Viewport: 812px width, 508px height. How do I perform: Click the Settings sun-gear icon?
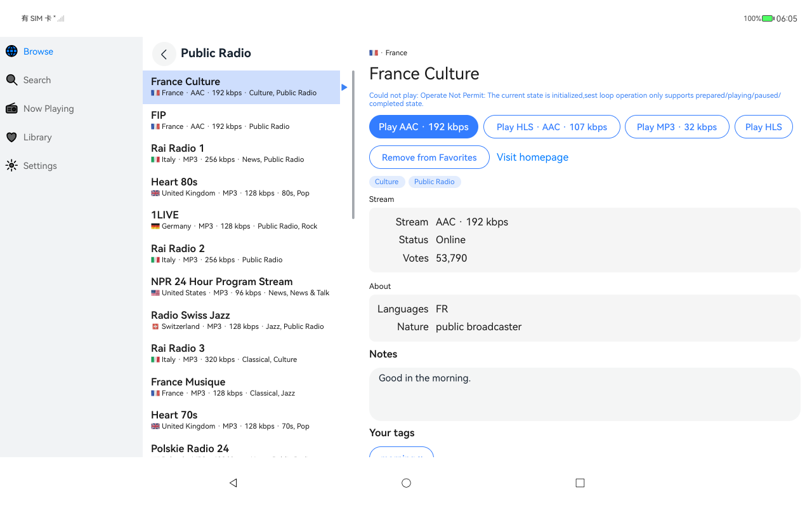(x=11, y=166)
